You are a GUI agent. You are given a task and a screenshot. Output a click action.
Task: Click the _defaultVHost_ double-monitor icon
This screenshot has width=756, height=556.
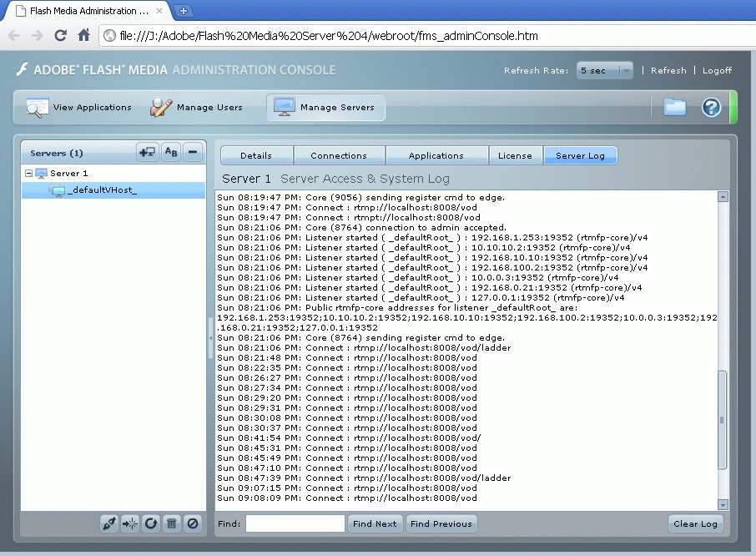click(57, 190)
